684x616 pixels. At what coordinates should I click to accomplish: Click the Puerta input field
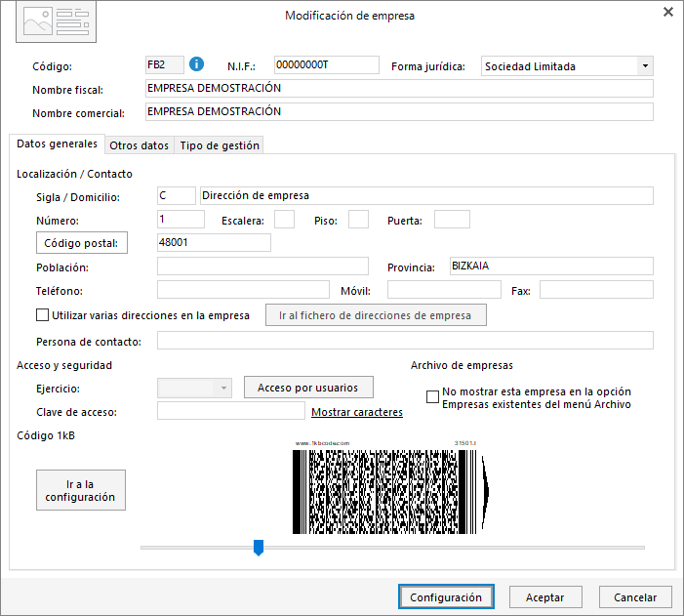[452, 219]
